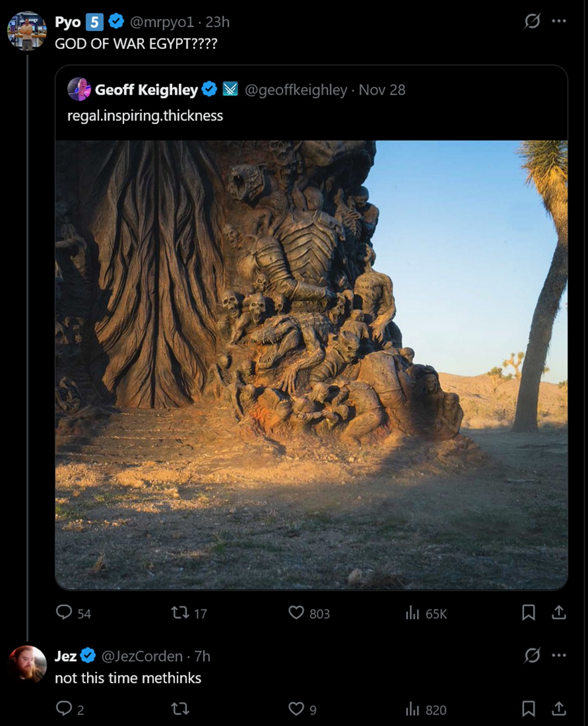
Task: Reply to Jez's comment
Action: [64, 709]
